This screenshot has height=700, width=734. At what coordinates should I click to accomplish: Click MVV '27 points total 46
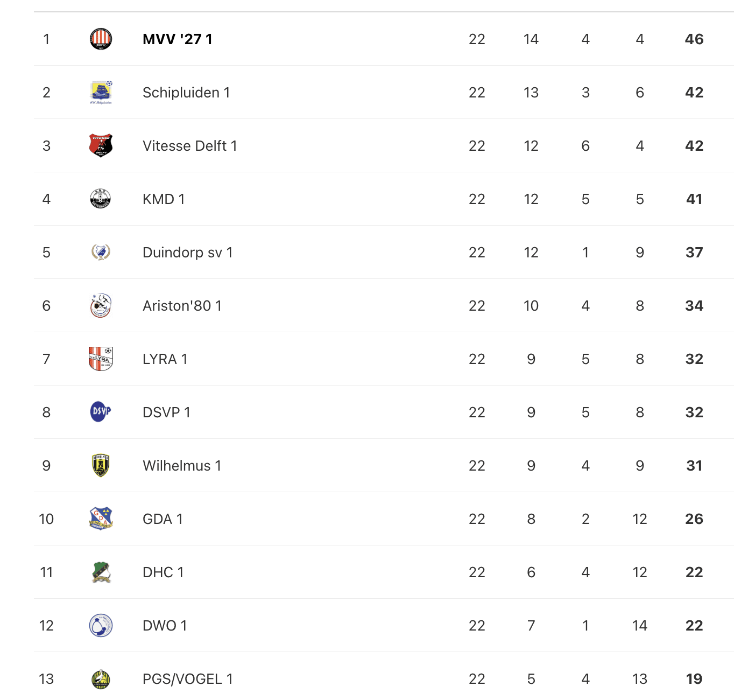tap(694, 39)
